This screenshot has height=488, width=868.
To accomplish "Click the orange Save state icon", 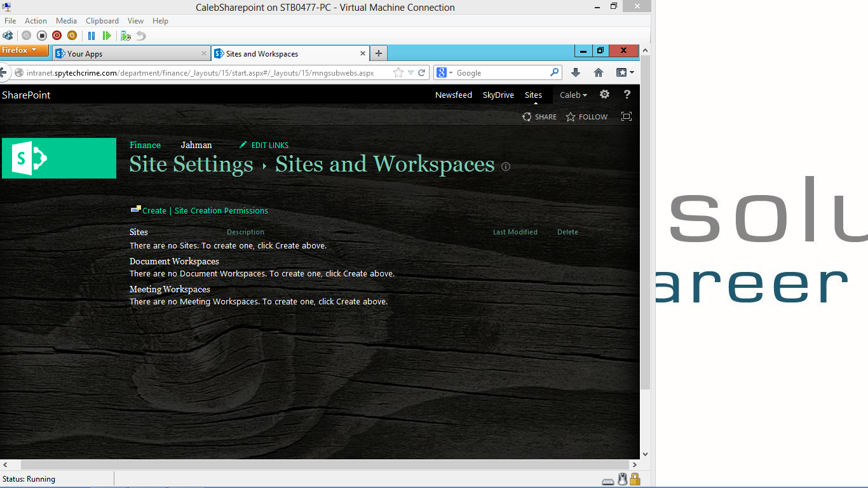I will coord(72,36).
